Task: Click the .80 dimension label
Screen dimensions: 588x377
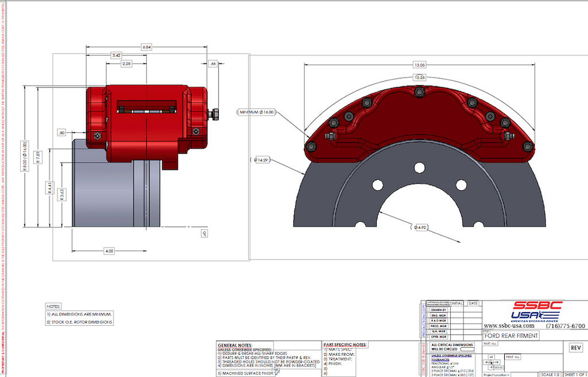Action: pyautogui.click(x=62, y=132)
